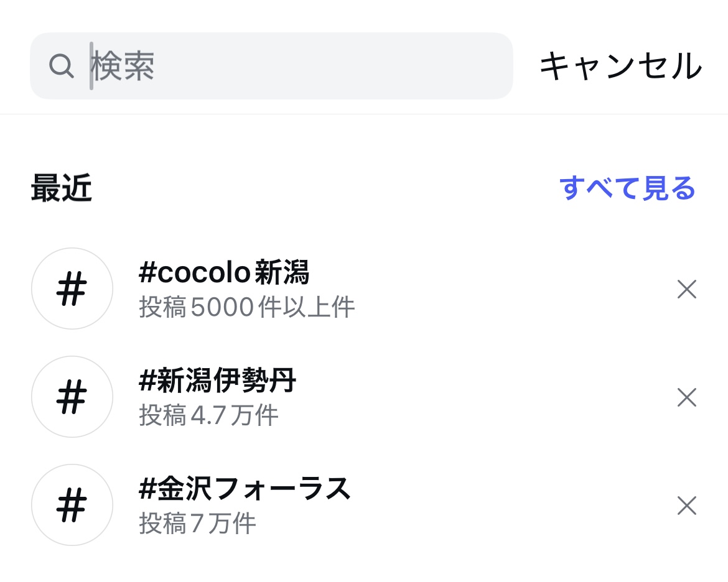The height and width of the screenshot is (582, 728).
Task: Open the #cocolo新潟 hashtag title
Action: coord(224,272)
